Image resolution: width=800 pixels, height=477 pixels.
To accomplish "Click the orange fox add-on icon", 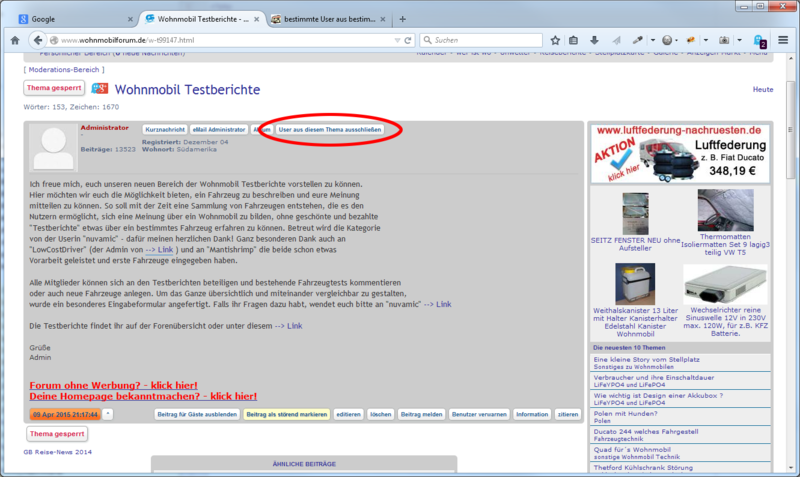I will coord(691,40).
